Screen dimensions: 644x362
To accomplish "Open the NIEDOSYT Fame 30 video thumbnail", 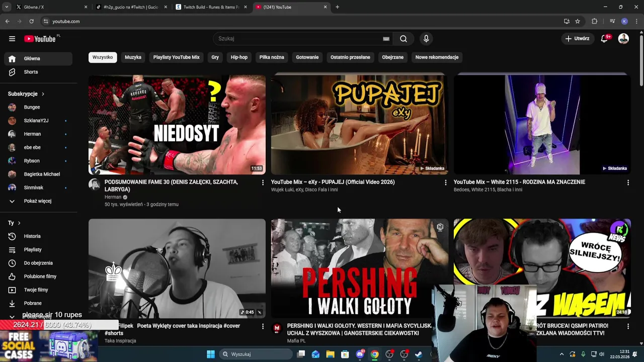I will [177, 125].
